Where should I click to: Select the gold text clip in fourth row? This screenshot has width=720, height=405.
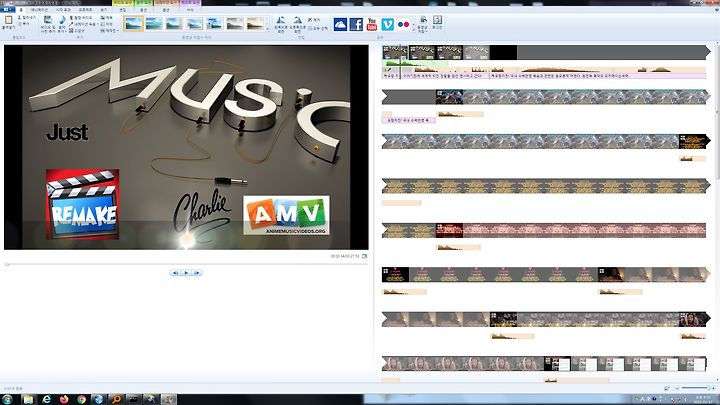[544, 186]
